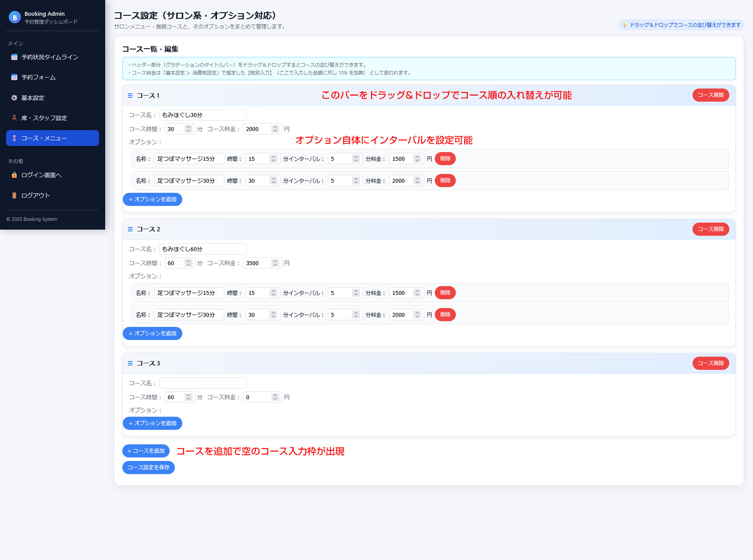Add a new course via コースを追加
Image resolution: width=753 pixels, height=560 pixels.
click(x=146, y=451)
